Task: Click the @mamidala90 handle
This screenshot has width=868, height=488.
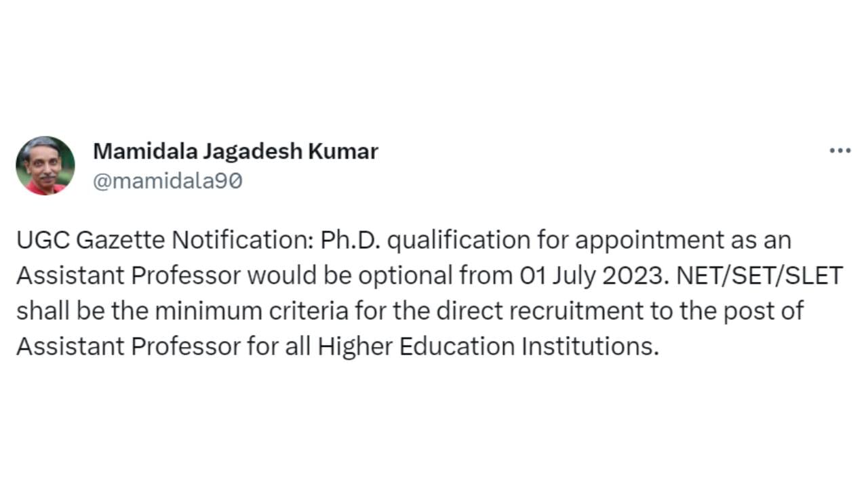Action: pos(167,182)
